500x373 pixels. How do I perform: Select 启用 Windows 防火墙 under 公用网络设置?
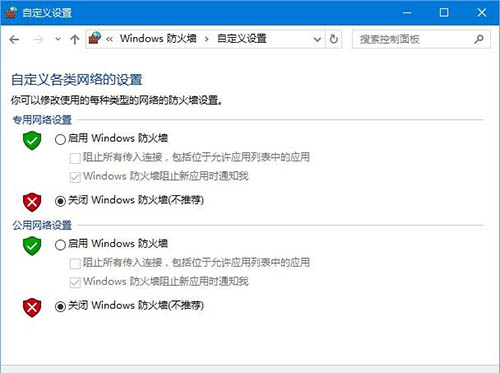60,245
